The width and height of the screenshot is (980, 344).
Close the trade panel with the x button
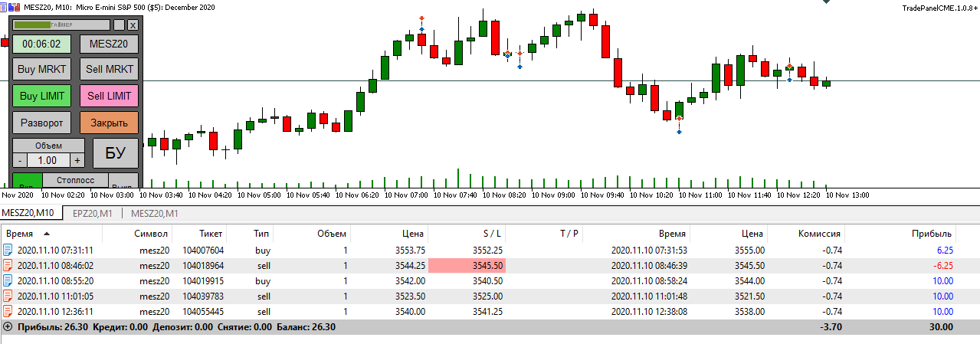pos(133,25)
